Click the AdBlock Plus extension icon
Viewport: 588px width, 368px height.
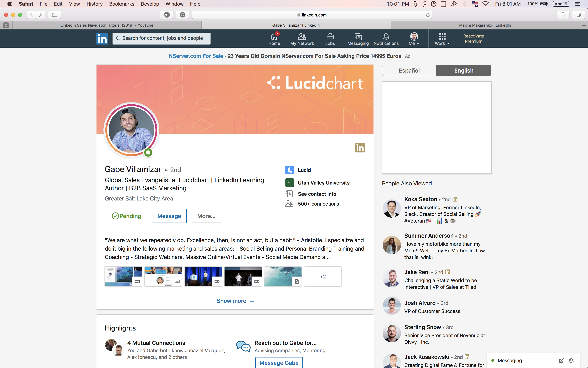tap(167, 15)
